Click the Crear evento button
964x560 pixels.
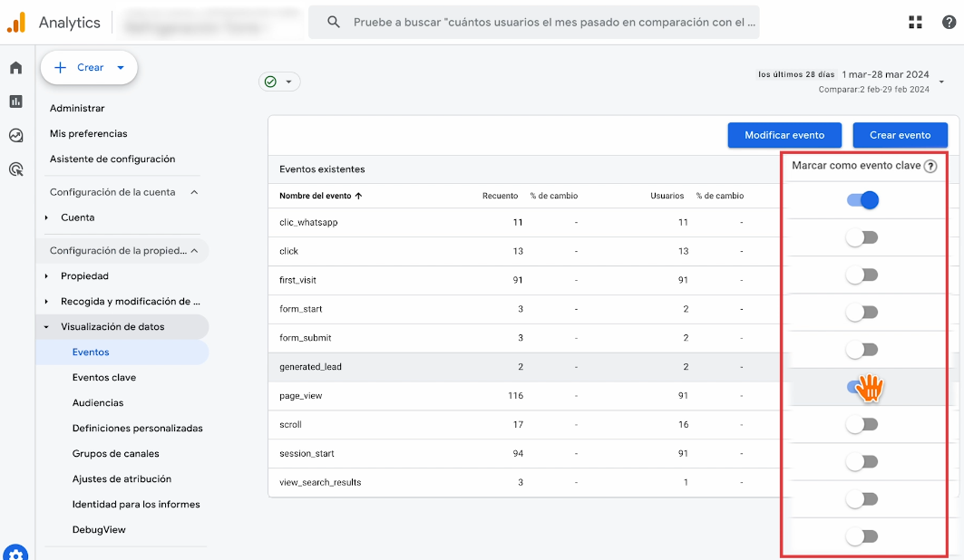tap(900, 135)
